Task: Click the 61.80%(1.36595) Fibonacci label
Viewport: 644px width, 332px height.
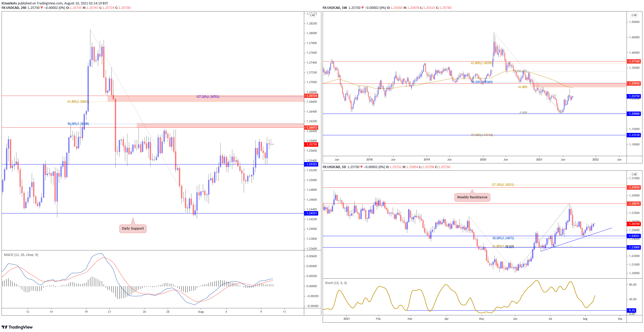Action: point(482,63)
